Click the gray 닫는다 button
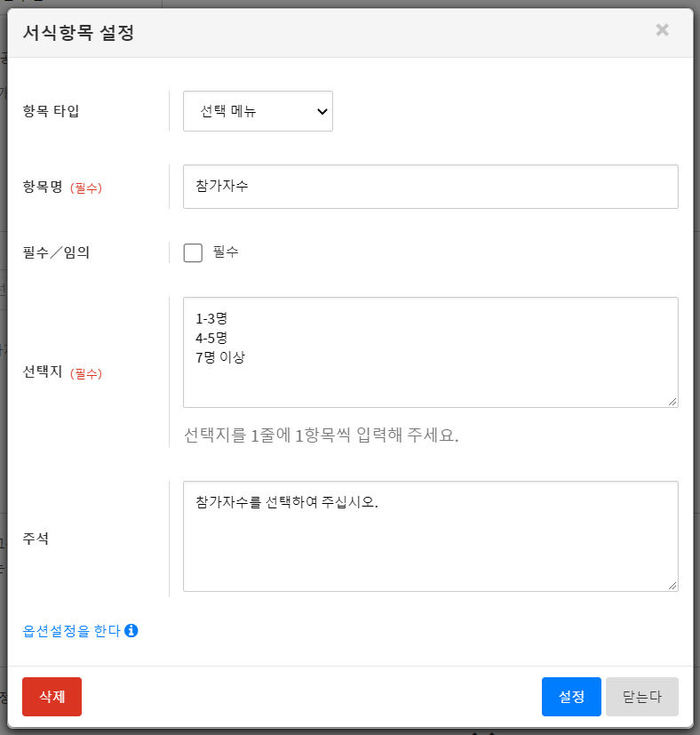The height and width of the screenshot is (735, 700). [x=641, y=697]
